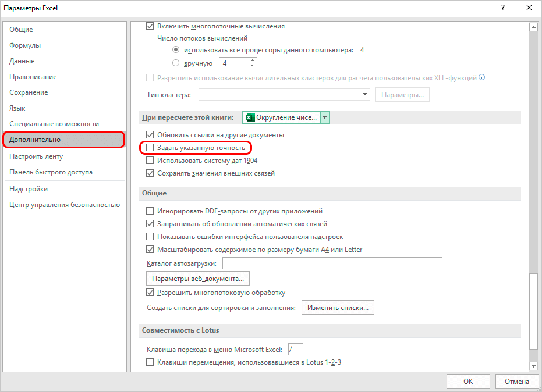Open Центр управления безопасностью category
This screenshot has width=542, height=392.
[64, 205]
